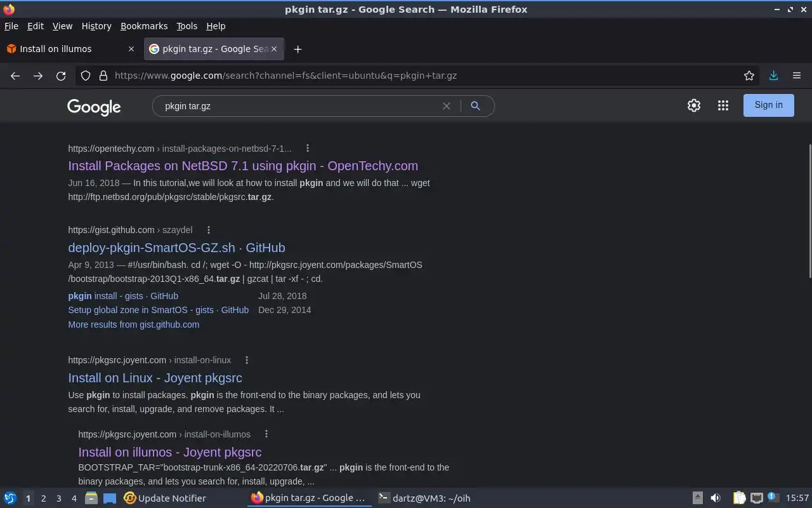812x508 pixels.
Task: Open the network tray icon
Action: (x=756, y=498)
